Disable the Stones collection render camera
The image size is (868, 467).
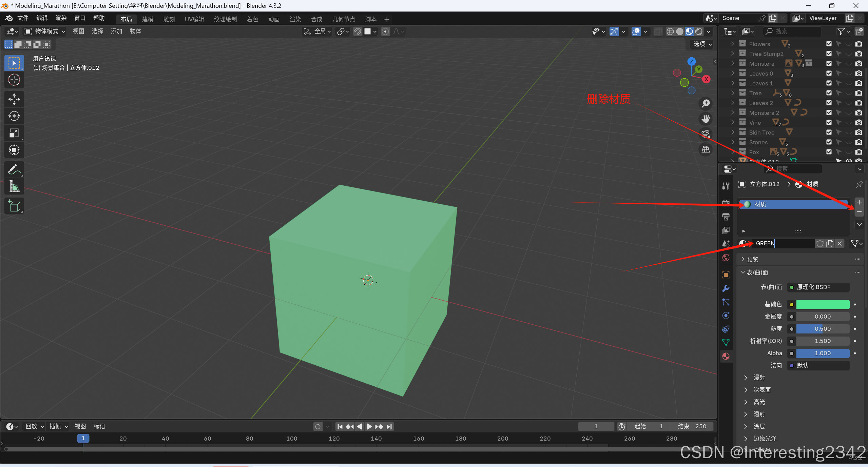859,142
